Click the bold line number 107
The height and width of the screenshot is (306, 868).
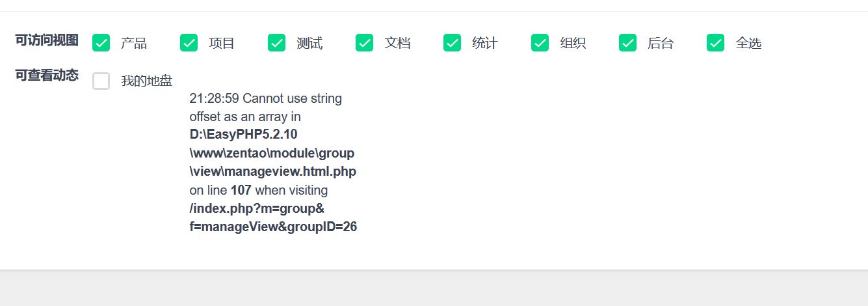point(241,191)
